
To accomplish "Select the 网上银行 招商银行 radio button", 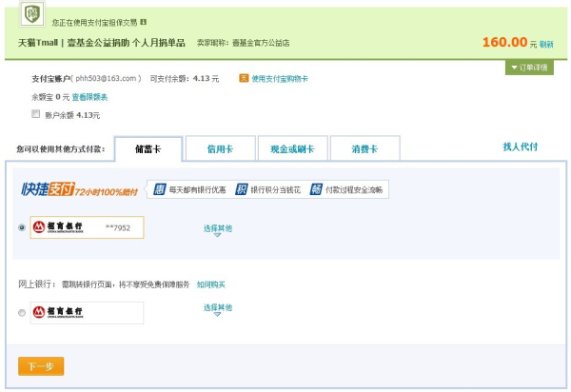I will pyautogui.click(x=22, y=313).
